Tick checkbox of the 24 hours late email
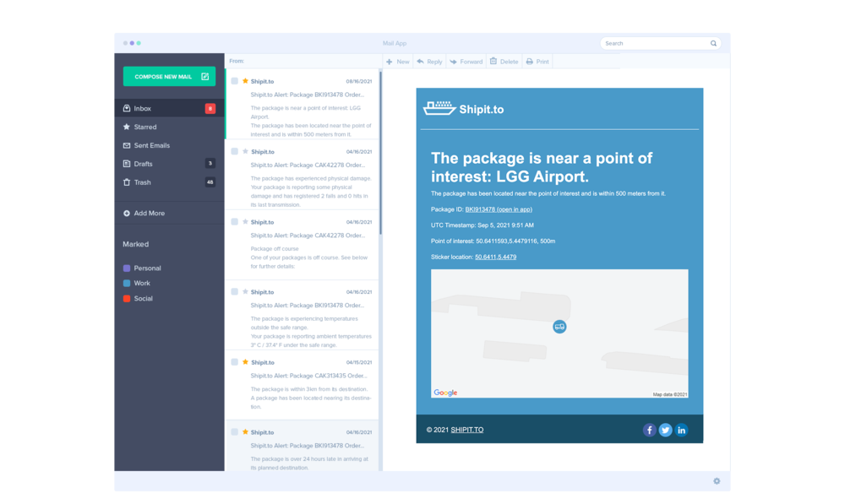Screen dimensions: 845x504 click(x=234, y=432)
